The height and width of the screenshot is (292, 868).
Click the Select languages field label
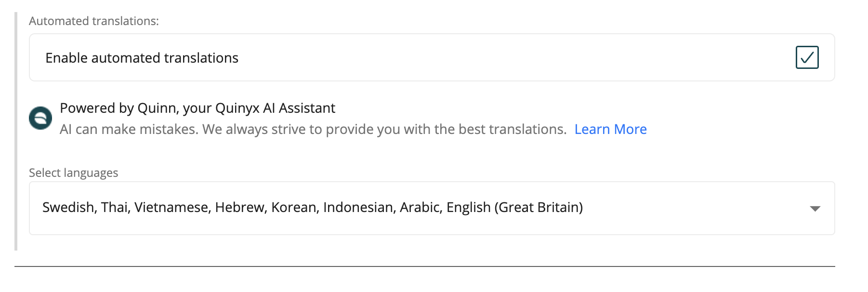tap(73, 173)
